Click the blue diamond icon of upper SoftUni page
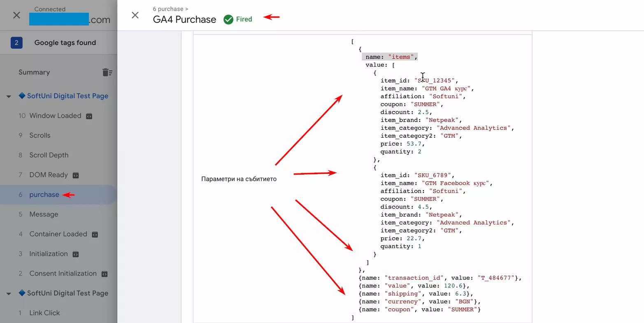 [22, 96]
